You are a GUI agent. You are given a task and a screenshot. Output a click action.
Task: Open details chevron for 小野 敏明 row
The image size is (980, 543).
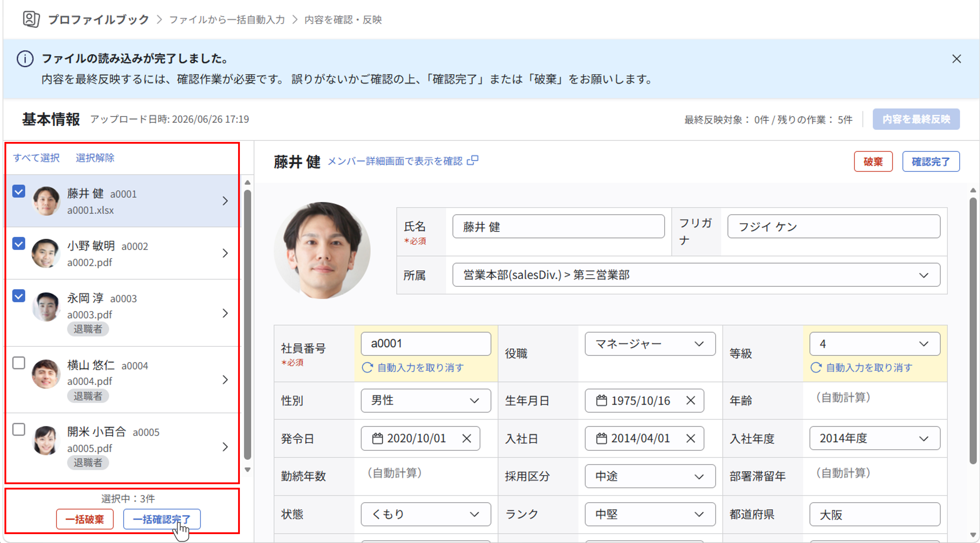[x=225, y=253]
